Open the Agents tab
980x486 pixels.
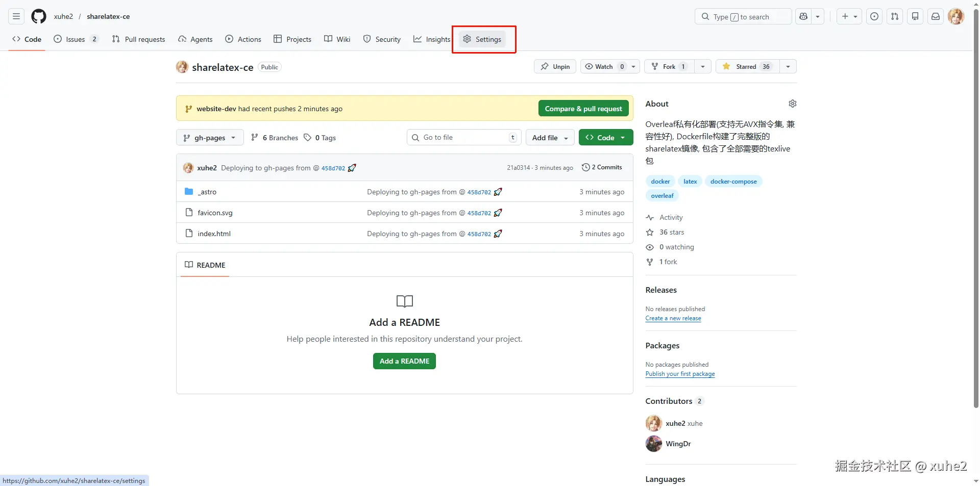coord(195,39)
